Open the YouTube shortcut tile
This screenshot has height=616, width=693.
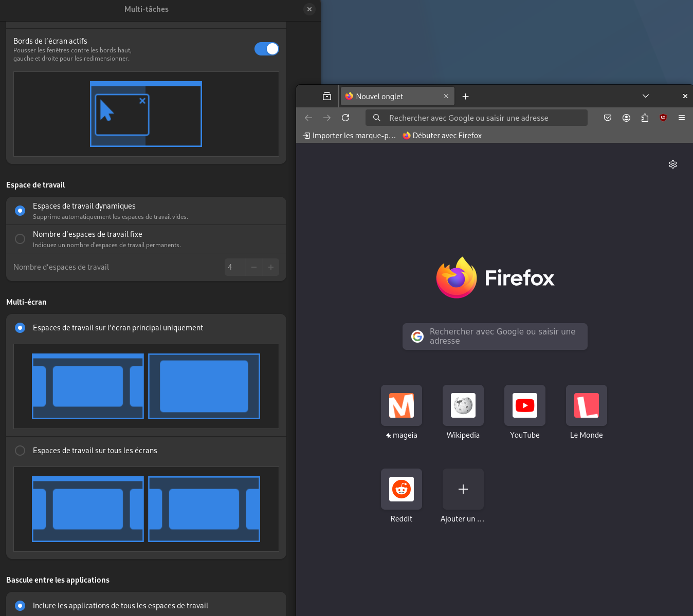(524, 405)
